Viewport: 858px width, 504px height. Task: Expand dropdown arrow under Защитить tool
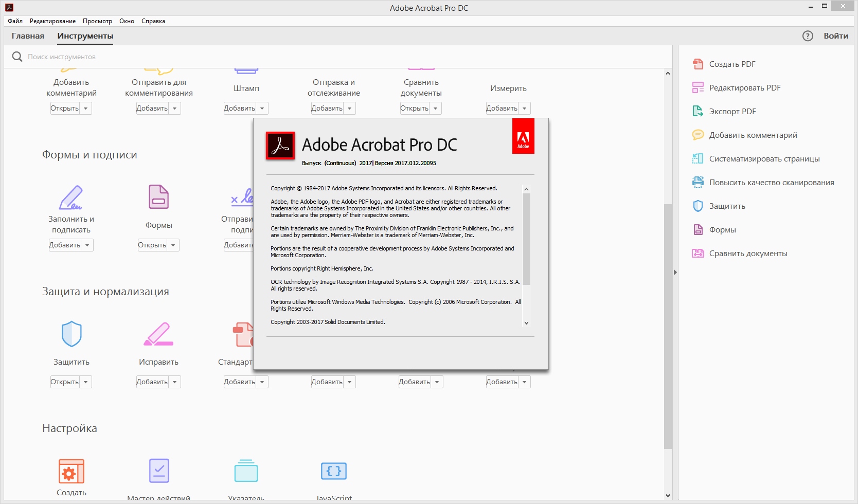click(x=86, y=382)
